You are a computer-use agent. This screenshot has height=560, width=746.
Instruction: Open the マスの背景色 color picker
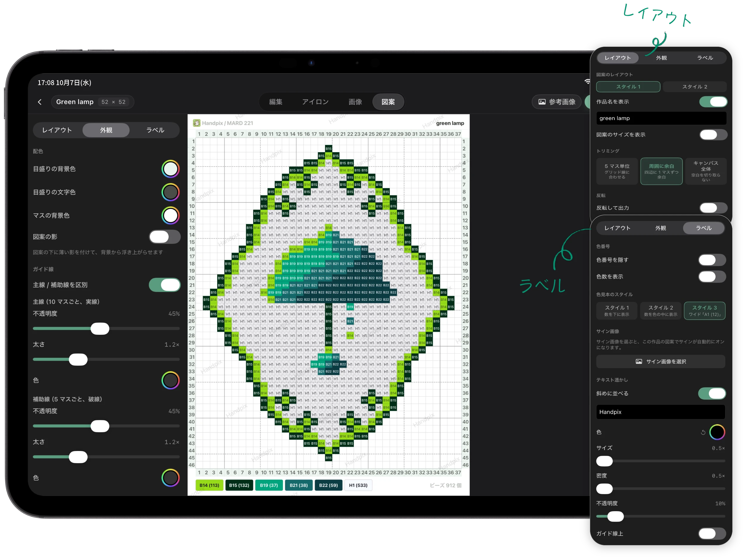pyautogui.click(x=170, y=215)
